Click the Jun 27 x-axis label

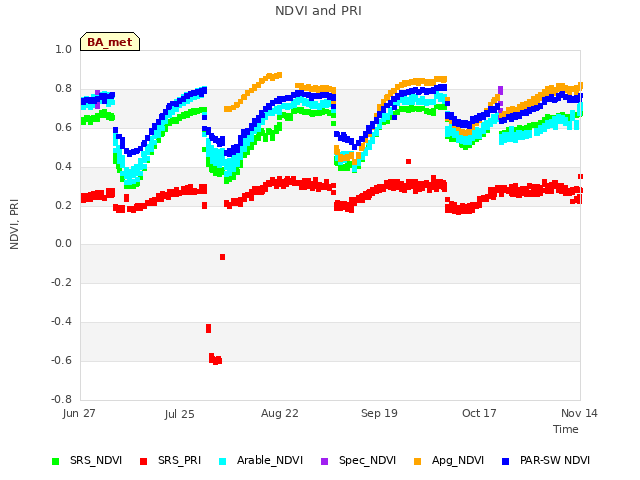79,413
